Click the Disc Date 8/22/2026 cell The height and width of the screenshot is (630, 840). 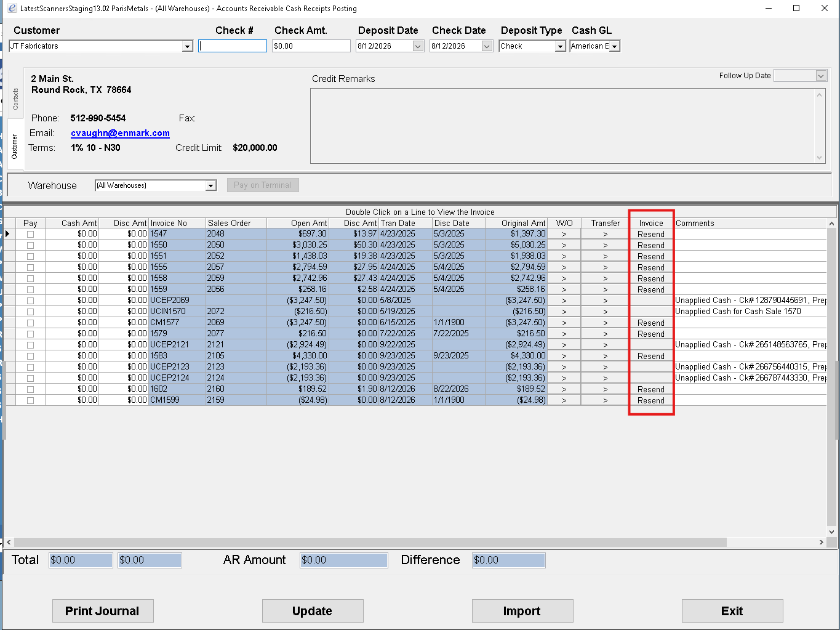[458, 389]
